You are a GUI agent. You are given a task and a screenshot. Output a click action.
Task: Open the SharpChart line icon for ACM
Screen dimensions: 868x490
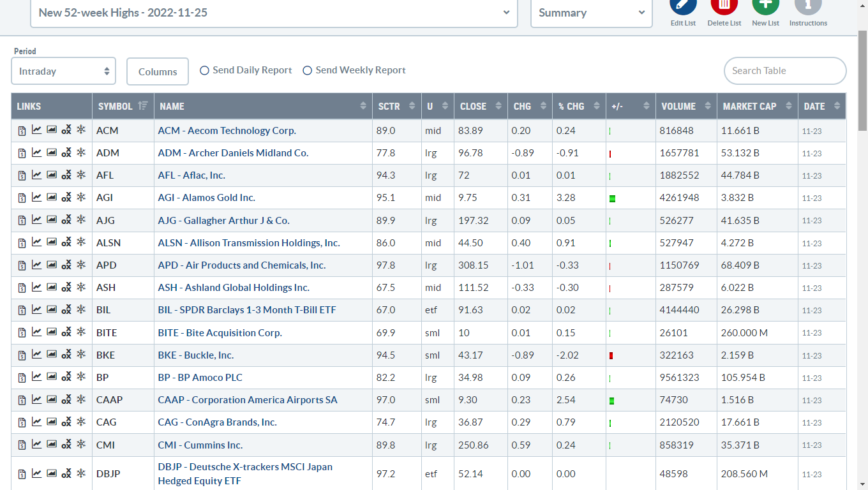36,130
